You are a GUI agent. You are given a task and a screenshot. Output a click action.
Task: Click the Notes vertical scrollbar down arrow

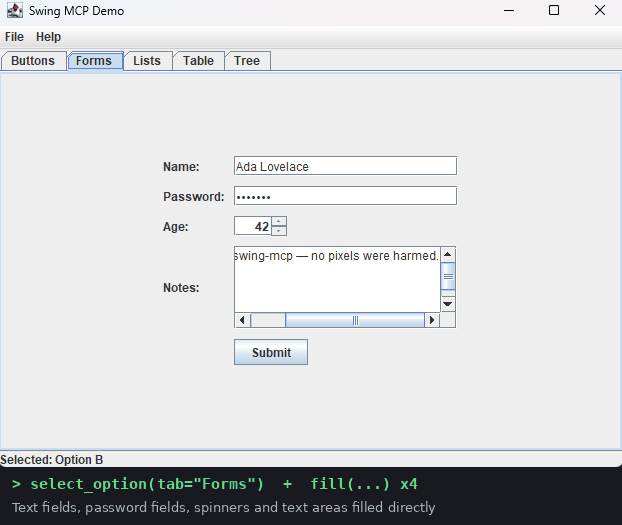coord(448,304)
